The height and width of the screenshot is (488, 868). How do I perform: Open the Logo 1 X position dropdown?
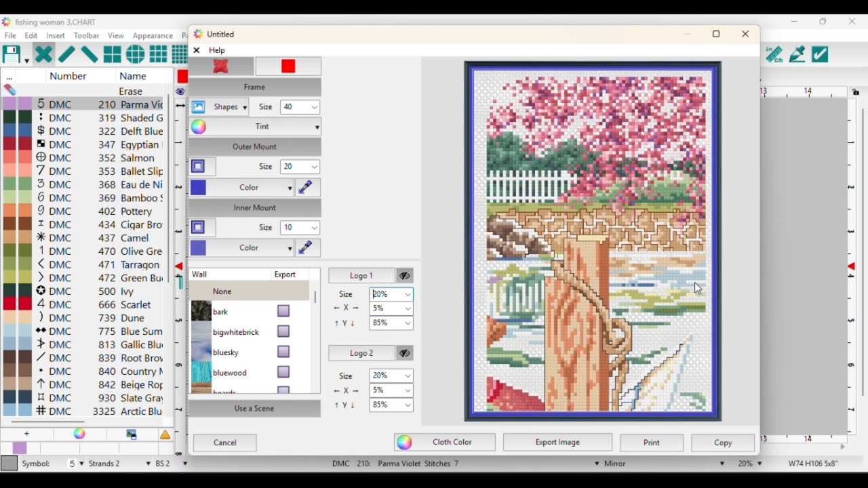pyautogui.click(x=408, y=308)
